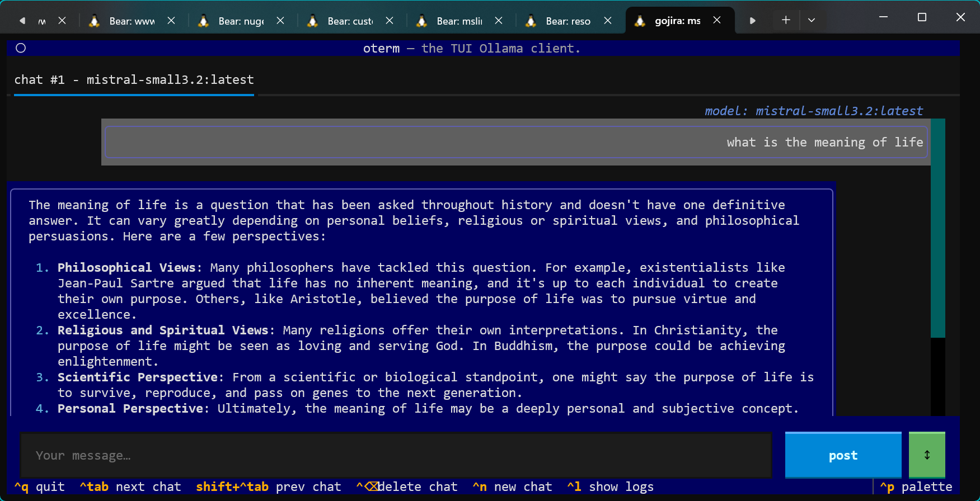The image size is (980, 501).
Task: Focus the 'Your message…' input field
Action: pos(395,455)
